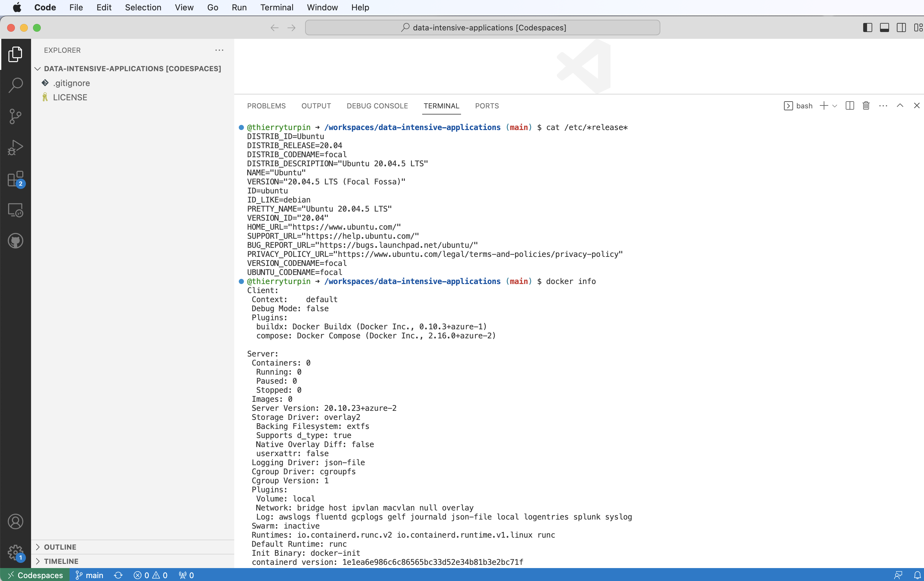
Task: Open the LICENSE file
Action: (x=70, y=97)
